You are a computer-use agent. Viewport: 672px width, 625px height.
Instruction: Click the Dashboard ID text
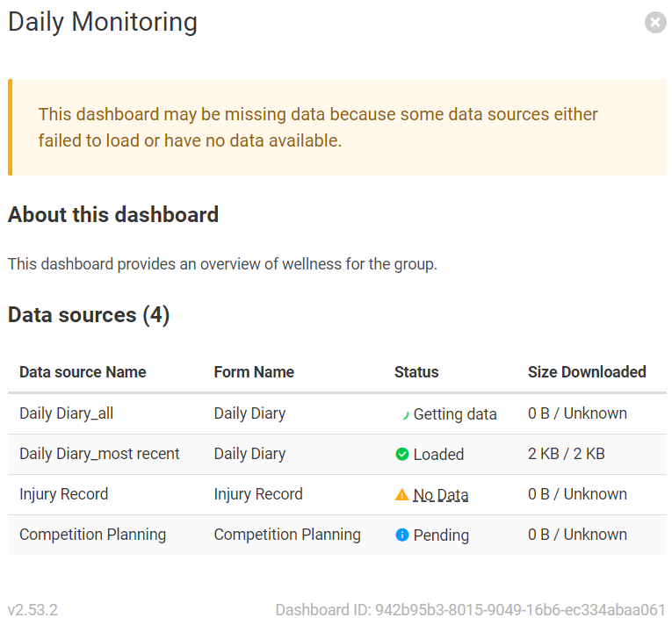coord(470,609)
